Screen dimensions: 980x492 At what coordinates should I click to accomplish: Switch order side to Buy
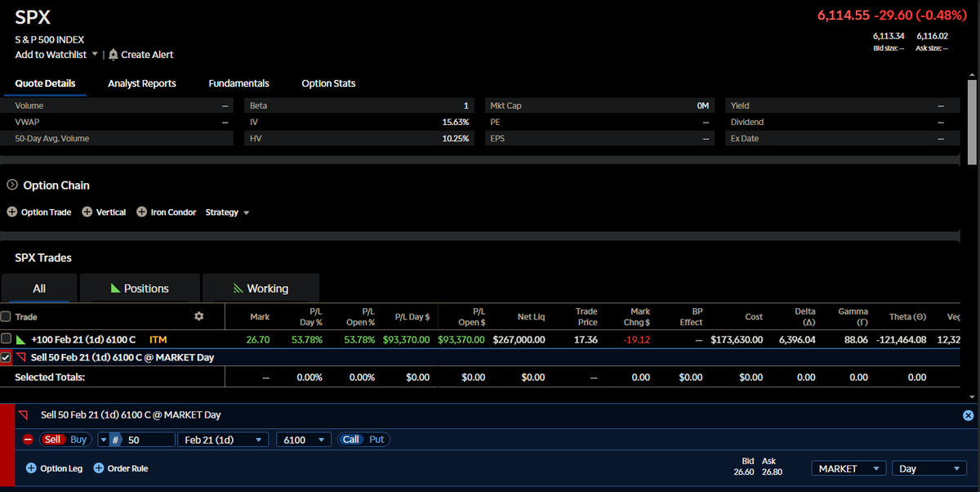[78, 440]
